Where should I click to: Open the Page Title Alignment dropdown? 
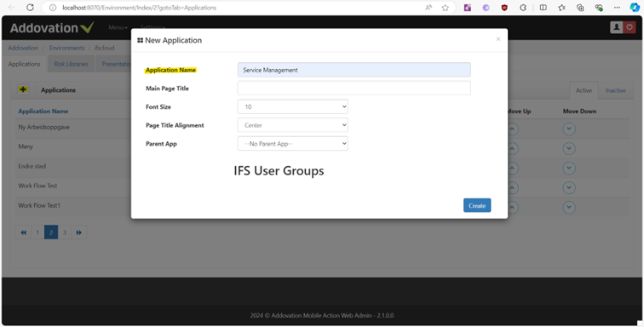[x=293, y=125]
